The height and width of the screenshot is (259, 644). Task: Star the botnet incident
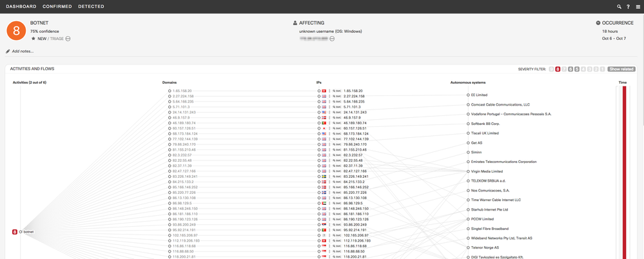34,38
